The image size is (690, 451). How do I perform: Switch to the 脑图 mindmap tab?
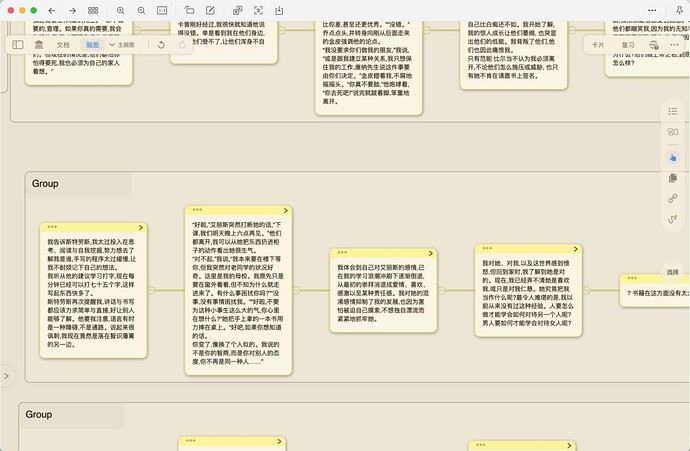(x=92, y=45)
